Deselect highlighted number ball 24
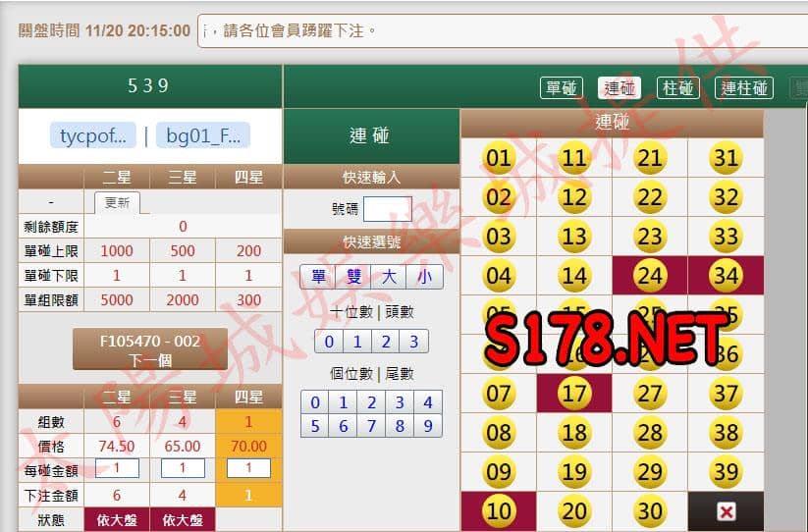This screenshot has width=808, height=532. click(650, 276)
